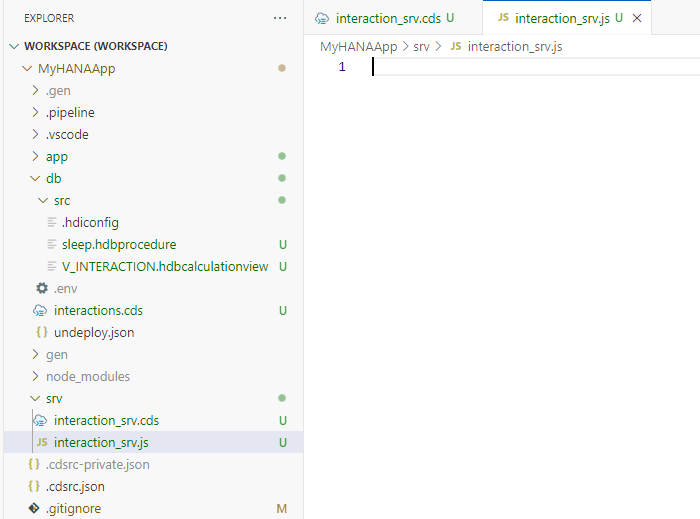Expand the .vscode folder chevron
This screenshot has width=700, height=519.
(x=35, y=134)
